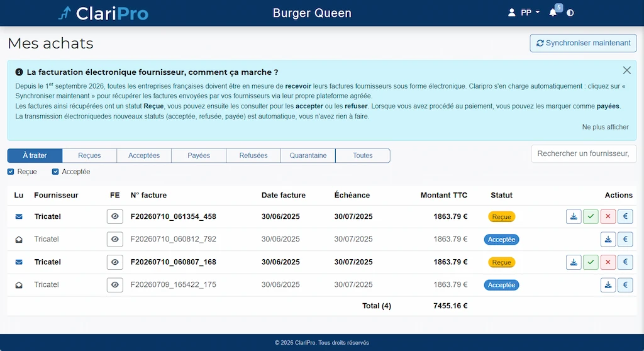Click Ne plus afficher link
The height and width of the screenshot is (351, 644).
coord(605,127)
